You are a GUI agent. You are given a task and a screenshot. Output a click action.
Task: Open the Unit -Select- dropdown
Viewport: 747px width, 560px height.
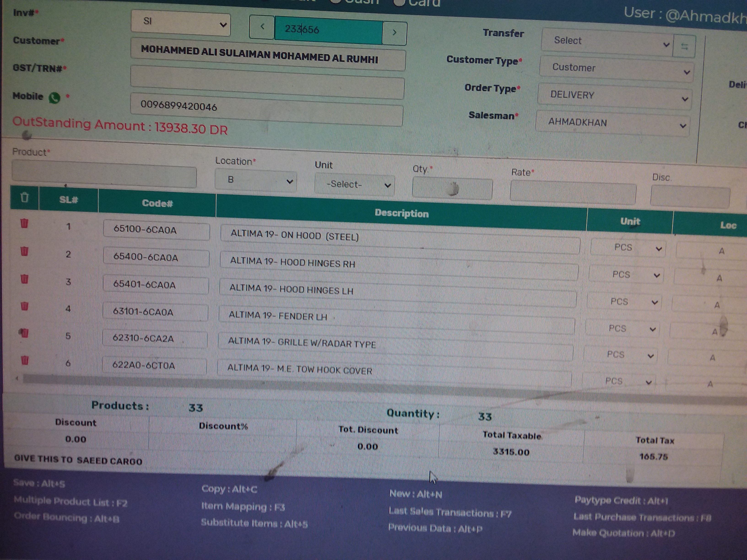(355, 185)
